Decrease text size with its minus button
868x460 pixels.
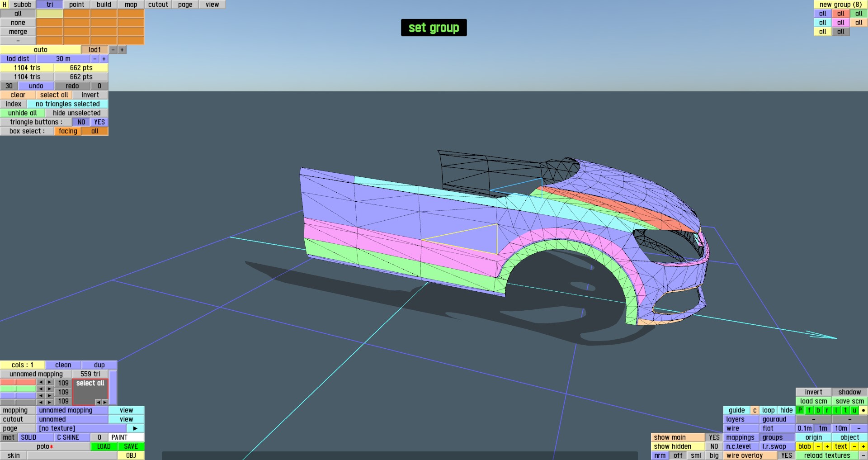tap(854, 446)
